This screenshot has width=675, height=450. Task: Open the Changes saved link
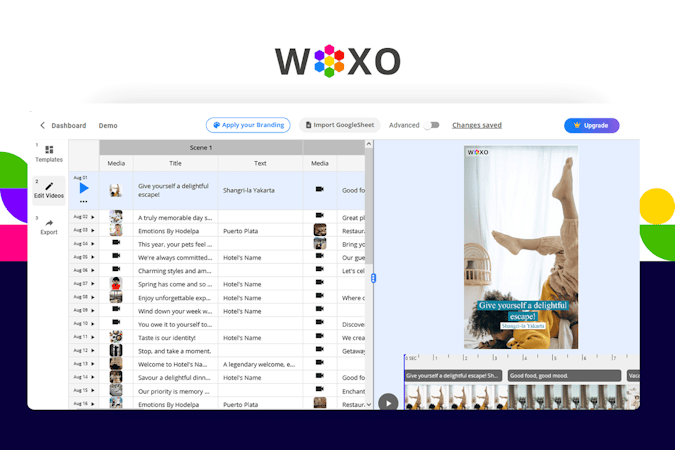477,125
